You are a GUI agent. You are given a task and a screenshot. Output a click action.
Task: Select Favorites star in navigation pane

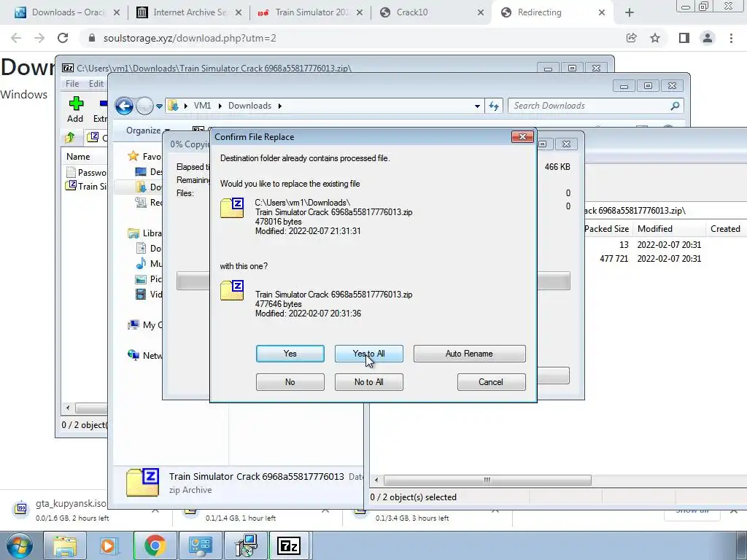coord(133,156)
